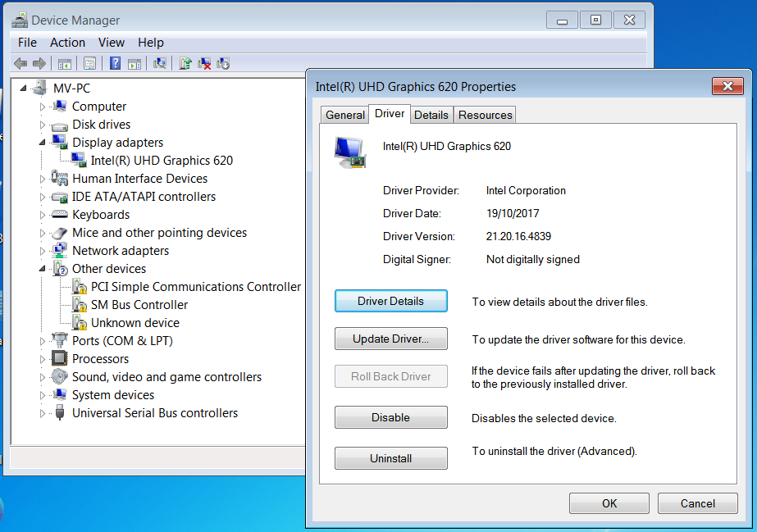Click warning icon beside Unknown device
The height and width of the screenshot is (532, 757).
(x=80, y=322)
